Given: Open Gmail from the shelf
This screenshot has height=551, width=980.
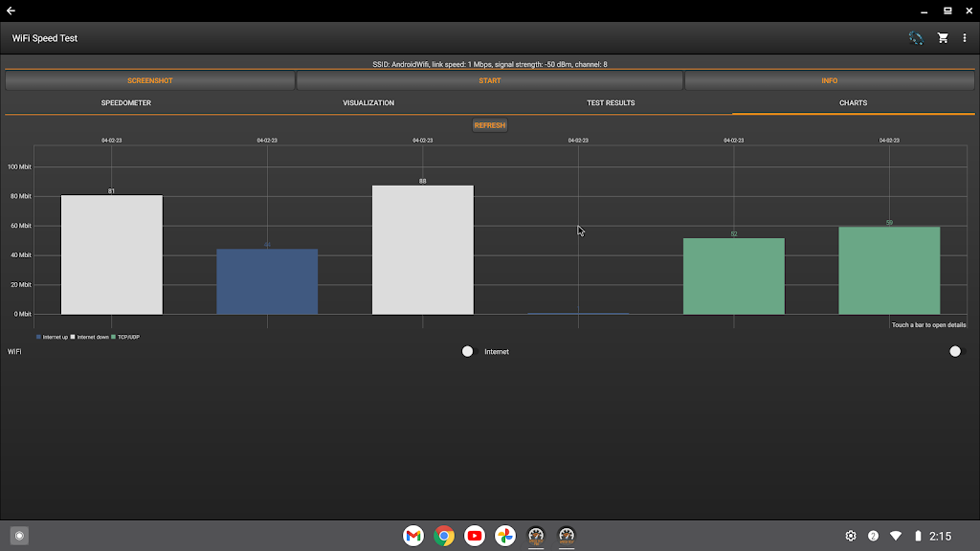Looking at the screenshot, I should point(413,536).
